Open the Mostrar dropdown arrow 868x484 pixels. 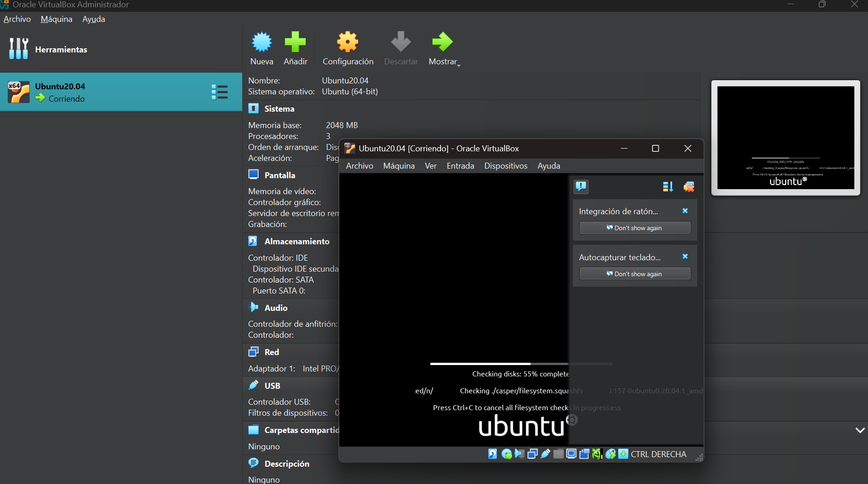pos(459,66)
